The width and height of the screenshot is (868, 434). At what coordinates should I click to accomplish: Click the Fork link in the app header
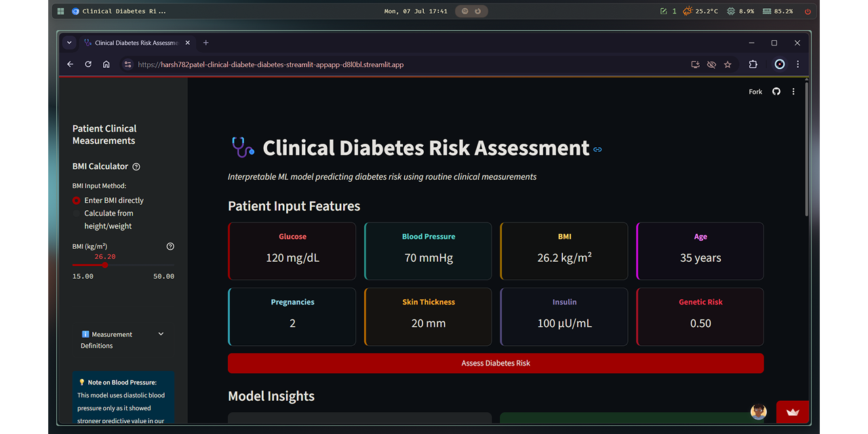[755, 91]
